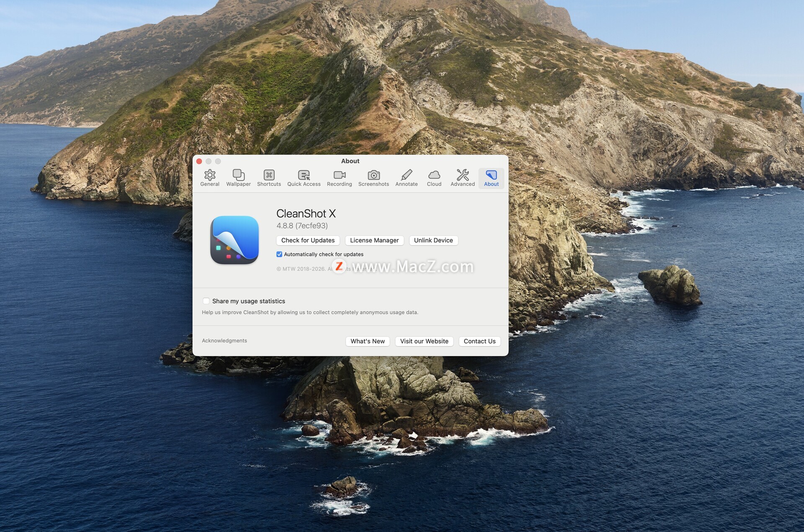Open the Advanced tools icon
804x532 pixels.
(x=462, y=175)
